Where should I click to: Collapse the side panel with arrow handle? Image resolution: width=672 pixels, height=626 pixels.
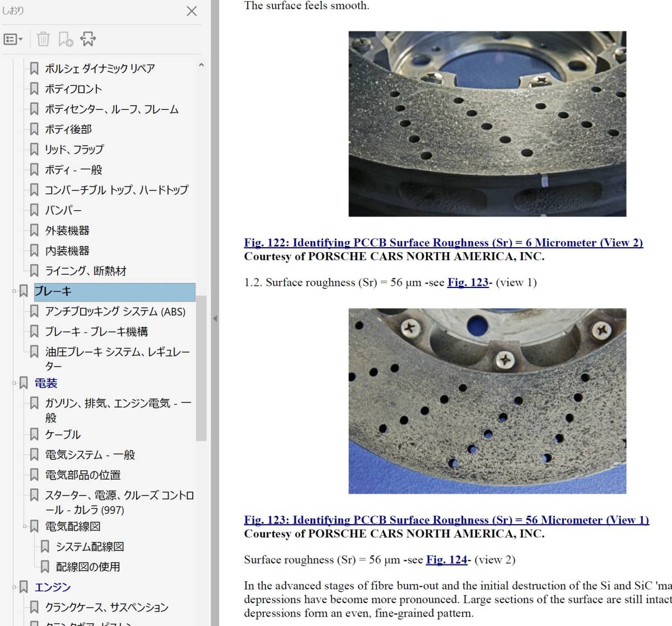[215, 318]
